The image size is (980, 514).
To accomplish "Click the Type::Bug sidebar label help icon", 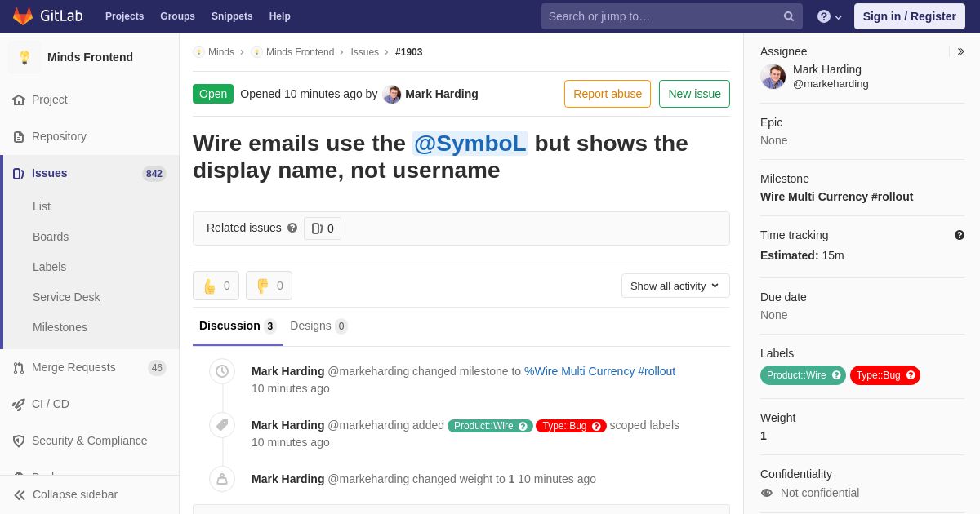I will [x=911, y=375].
